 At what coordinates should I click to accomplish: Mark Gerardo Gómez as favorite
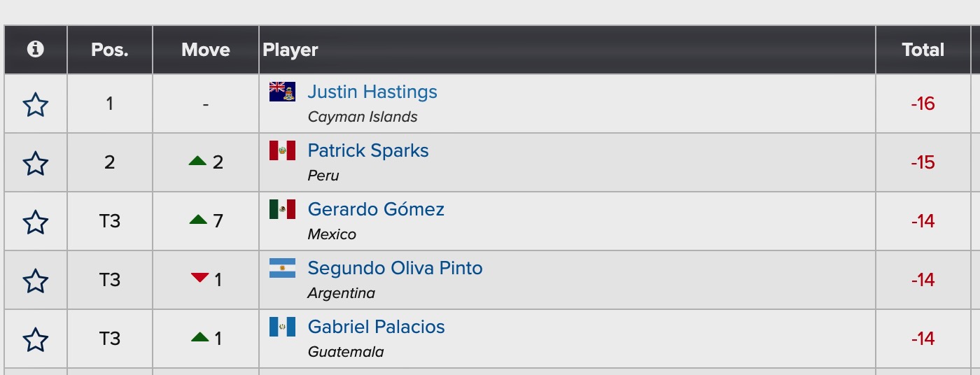coord(36,222)
